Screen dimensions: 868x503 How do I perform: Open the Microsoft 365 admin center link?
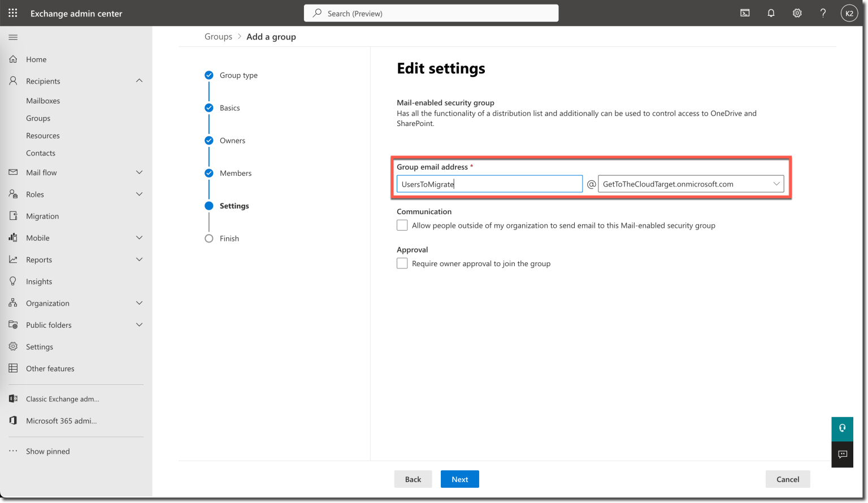click(x=62, y=420)
